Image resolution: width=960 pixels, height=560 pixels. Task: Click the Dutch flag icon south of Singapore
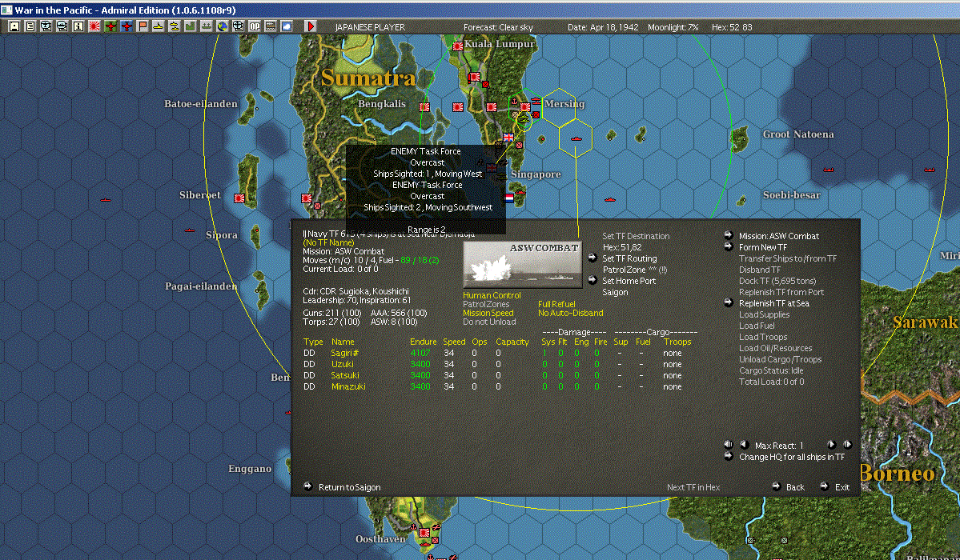click(509, 198)
